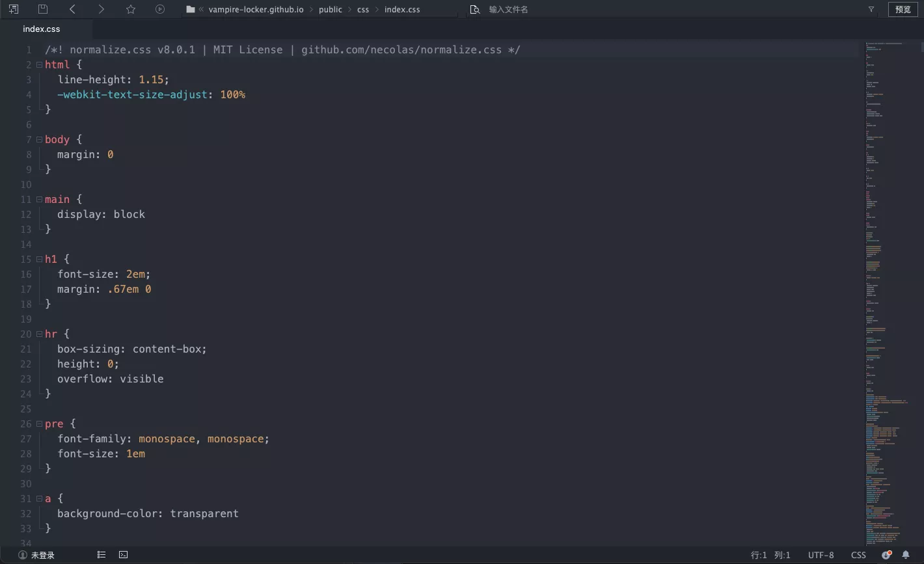Screen dimensions: 924x564
Task: Click the '1.15' line-height value
Action: 151,79
